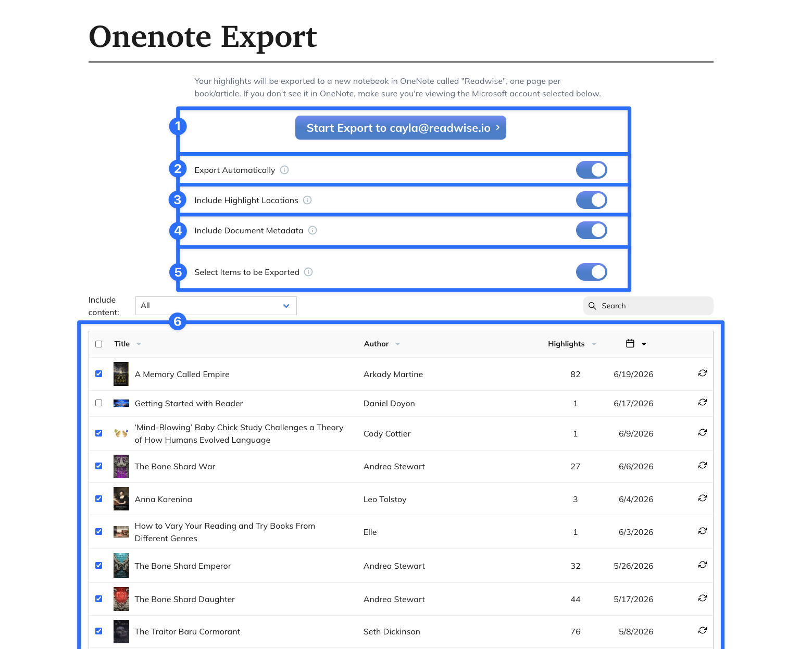812x649 pixels.
Task: Uncheck A Memory Called Empire
Action: [x=99, y=373]
